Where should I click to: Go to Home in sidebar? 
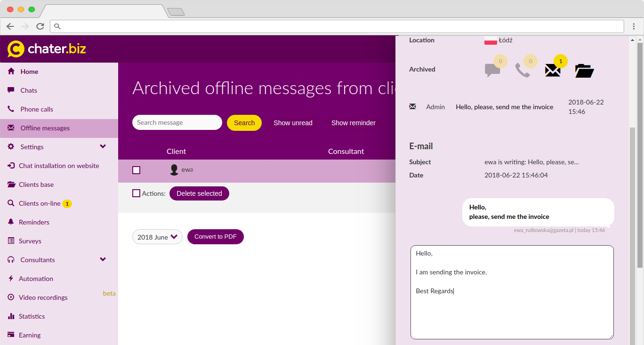tap(29, 72)
